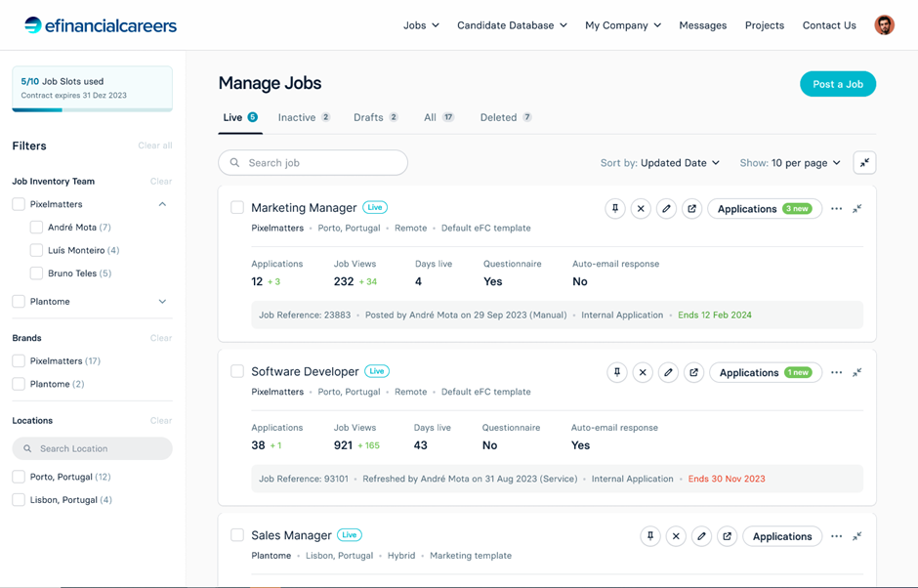Check the André Mota filter
Screen dimensions: 918x588
[36, 228]
